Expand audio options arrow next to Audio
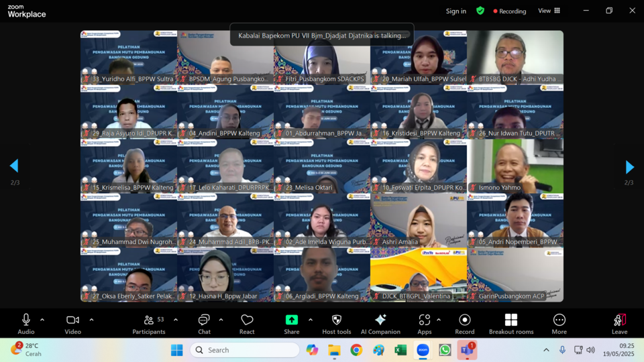 click(x=42, y=320)
